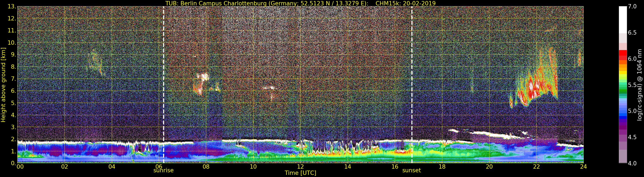Image resolution: width=644 pixels, height=177 pixels.
Task: Select the 'Time [UTC]' axis label
Action: (x=300, y=173)
